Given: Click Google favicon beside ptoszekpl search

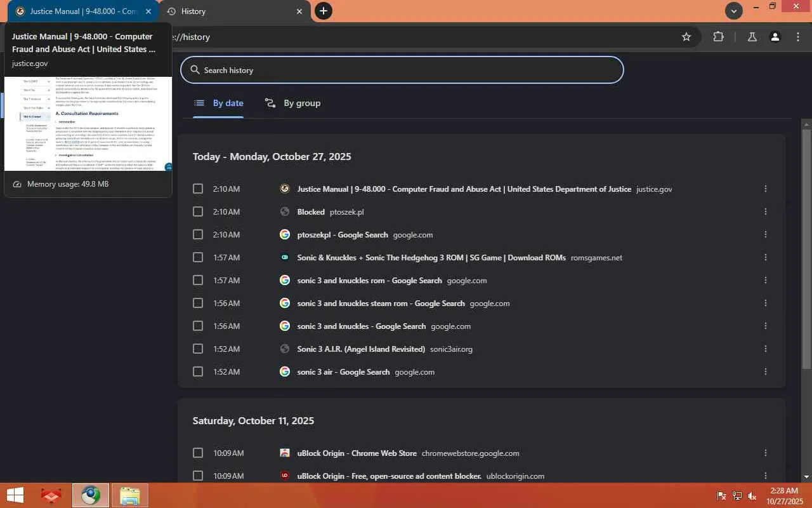Looking at the screenshot, I should tap(285, 234).
